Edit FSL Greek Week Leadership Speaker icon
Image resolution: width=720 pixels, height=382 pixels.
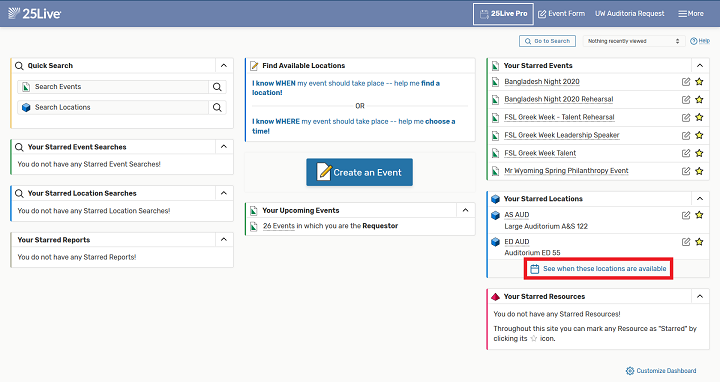pyautogui.click(x=686, y=135)
